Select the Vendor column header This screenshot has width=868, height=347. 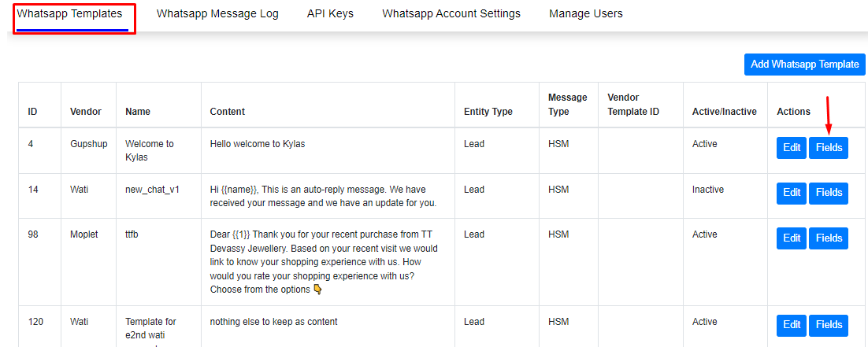point(86,111)
